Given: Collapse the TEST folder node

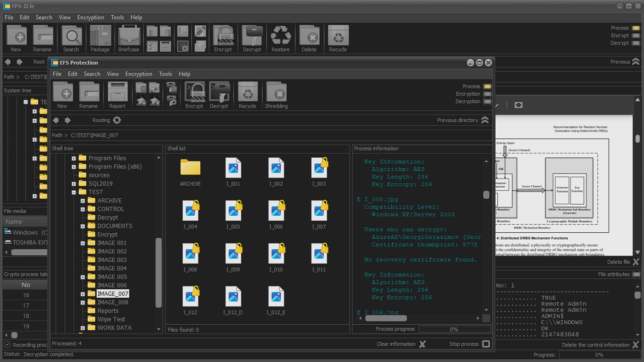Looking at the screenshot, I should (x=73, y=192).
